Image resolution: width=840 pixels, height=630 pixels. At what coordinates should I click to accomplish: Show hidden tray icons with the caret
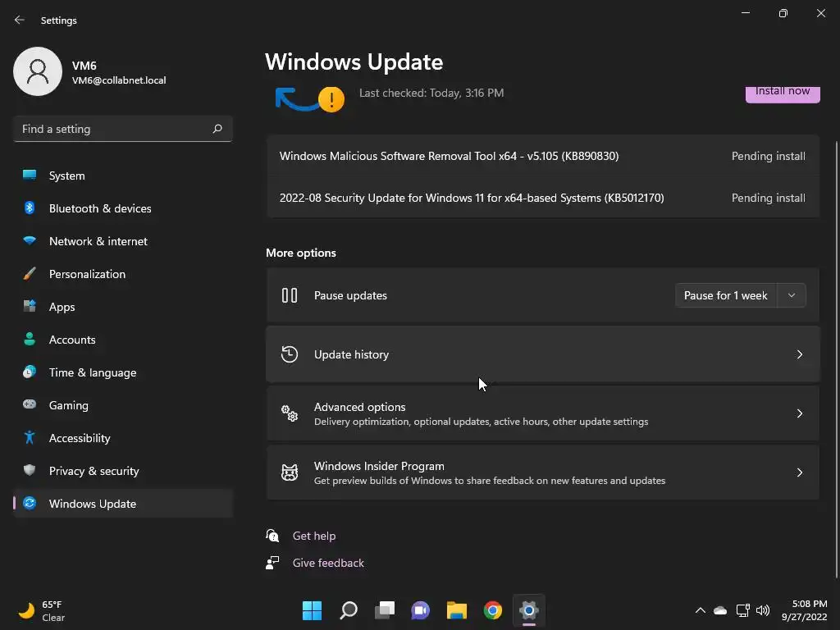(700, 610)
